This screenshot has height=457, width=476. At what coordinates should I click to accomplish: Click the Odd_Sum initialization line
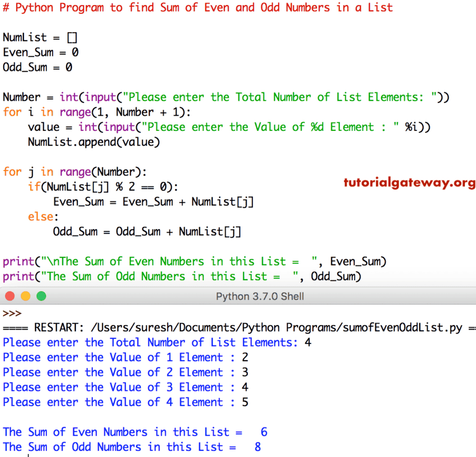[37, 67]
